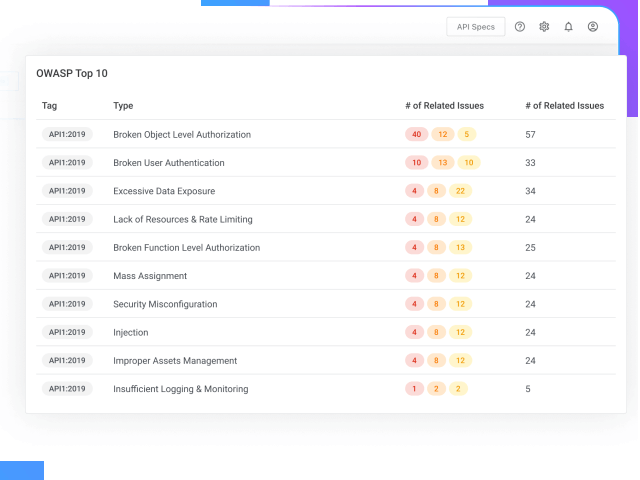Select Improper Assets Management entry
The width and height of the screenshot is (640, 480).
(326, 360)
